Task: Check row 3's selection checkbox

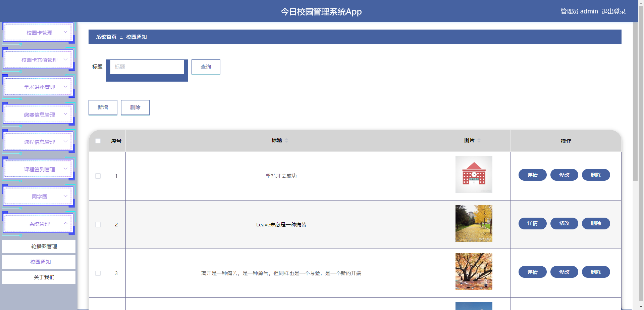Action: click(98, 273)
